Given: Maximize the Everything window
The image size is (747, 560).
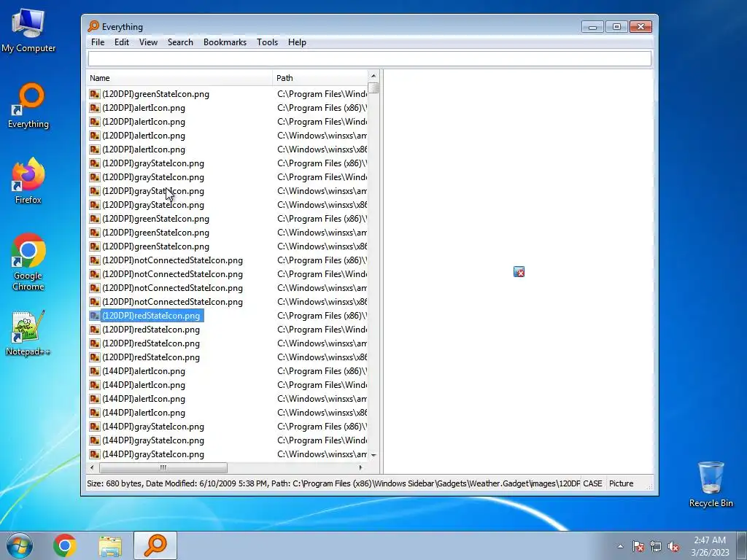Looking at the screenshot, I should tap(616, 27).
